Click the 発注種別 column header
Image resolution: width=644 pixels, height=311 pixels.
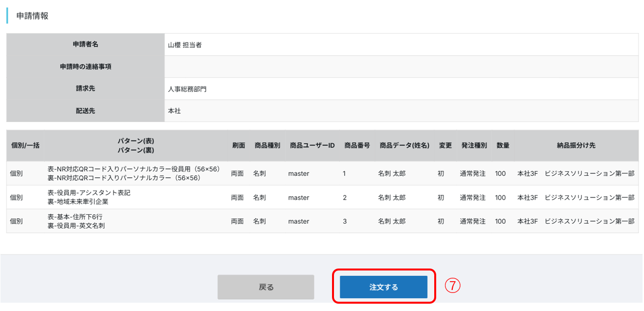point(473,145)
